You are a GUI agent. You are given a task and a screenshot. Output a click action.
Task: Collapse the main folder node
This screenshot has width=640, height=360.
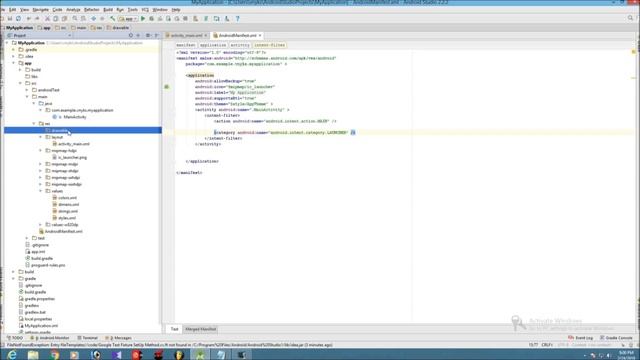click(27, 97)
